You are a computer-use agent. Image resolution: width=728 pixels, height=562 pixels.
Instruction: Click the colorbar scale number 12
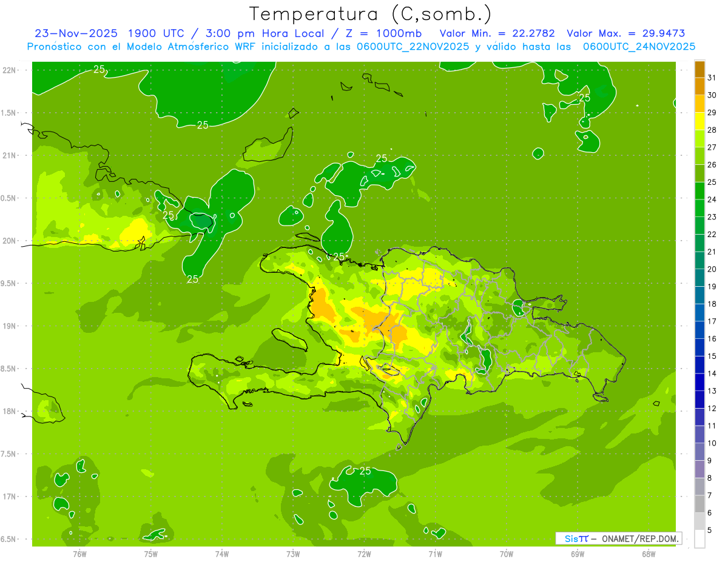pos(712,409)
